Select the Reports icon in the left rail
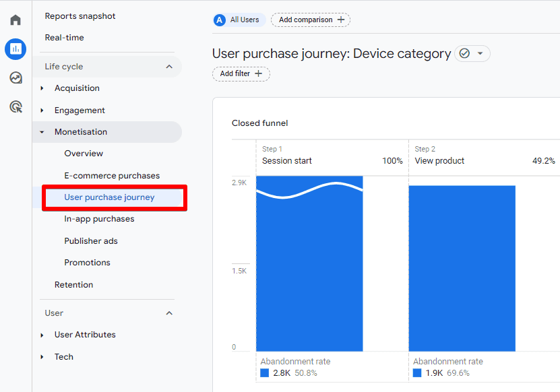 pos(15,49)
